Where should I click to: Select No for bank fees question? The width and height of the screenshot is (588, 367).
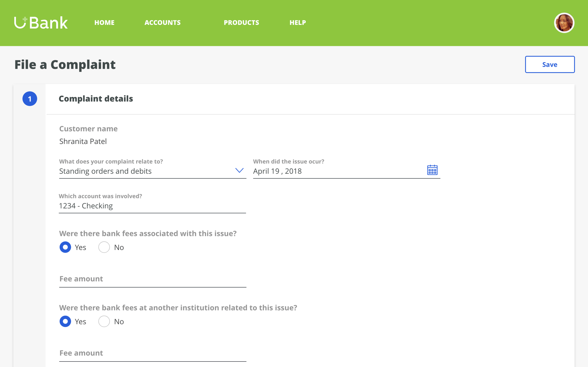tap(104, 247)
